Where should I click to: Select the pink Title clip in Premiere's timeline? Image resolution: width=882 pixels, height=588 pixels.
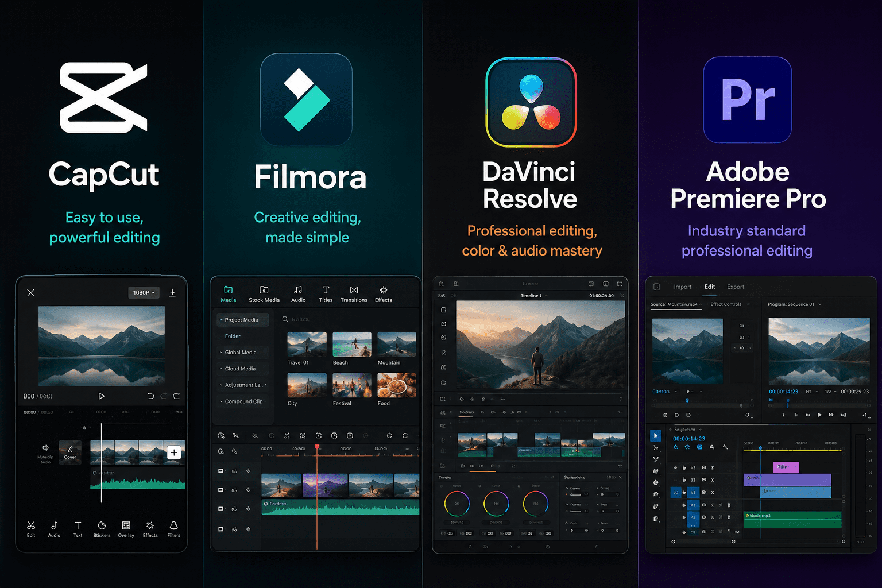click(786, 467)
